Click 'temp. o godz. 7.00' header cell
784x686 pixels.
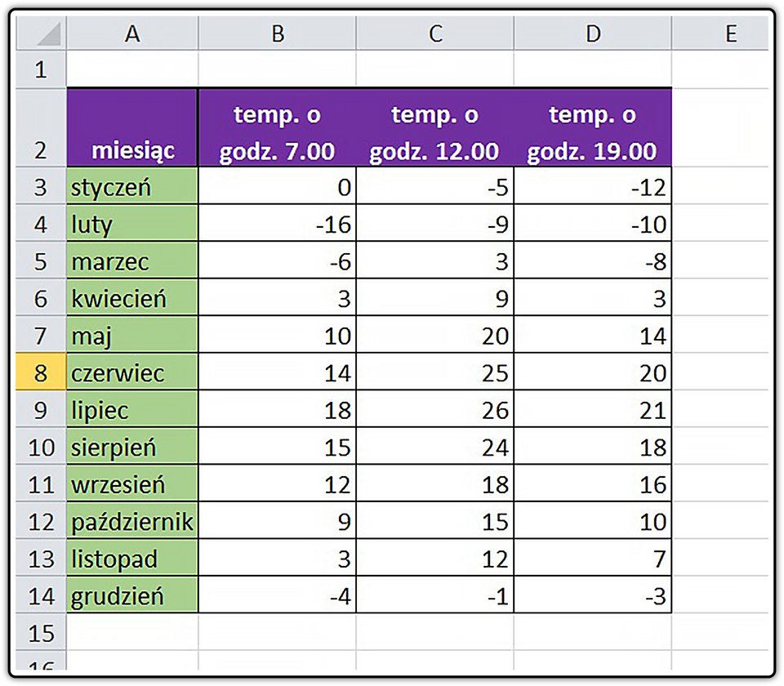pyautogui.click(x=277, y=128)
